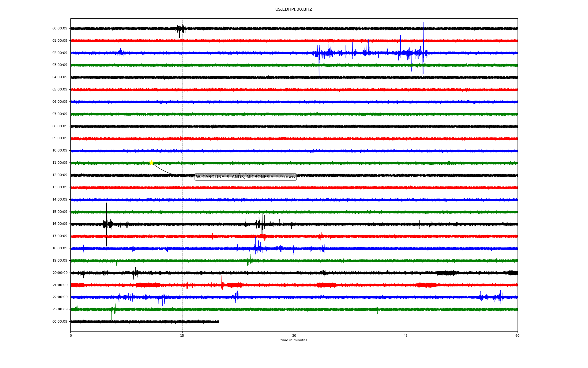The image size is (588, 368).
Task: Click the 16:00:09 trace time label
Action: [x=60, y=224]
